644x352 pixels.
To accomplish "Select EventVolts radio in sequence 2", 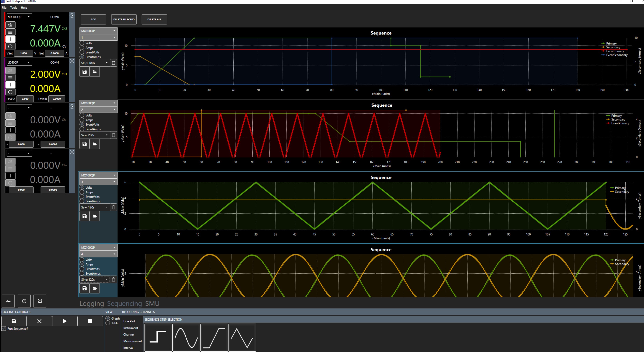I will point(82,125).
